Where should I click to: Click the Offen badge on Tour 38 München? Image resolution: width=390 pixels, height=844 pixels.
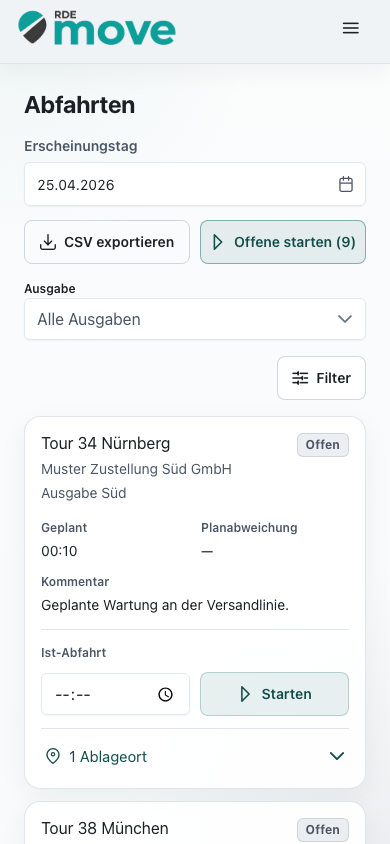tap(323, 829)
